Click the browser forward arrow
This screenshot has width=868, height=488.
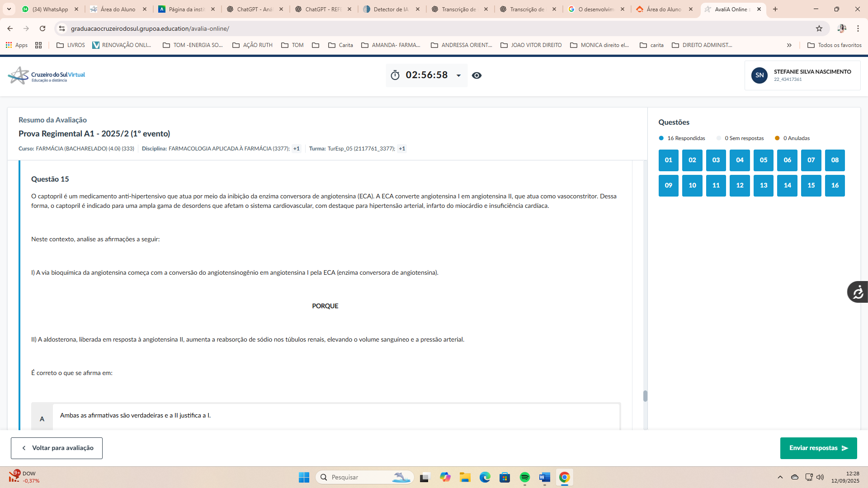click(26, 28)
